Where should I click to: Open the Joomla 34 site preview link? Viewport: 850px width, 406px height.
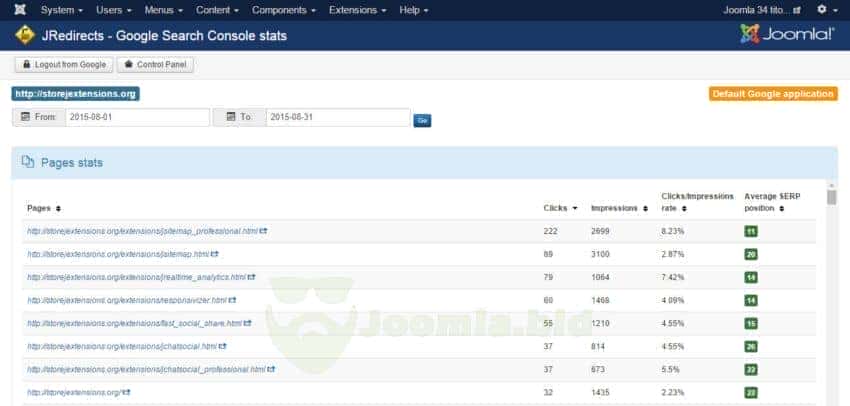tap(762, 10)
